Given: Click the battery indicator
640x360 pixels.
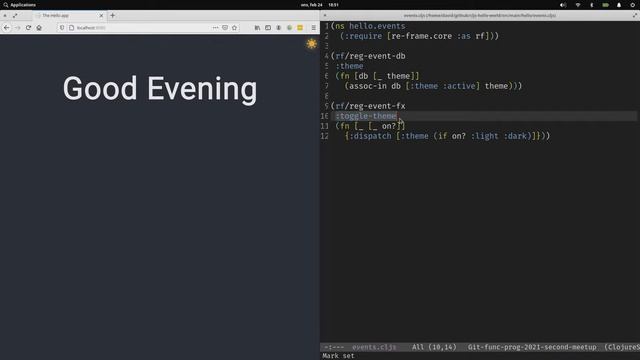Looking at the screenshot, I should 605,5.
